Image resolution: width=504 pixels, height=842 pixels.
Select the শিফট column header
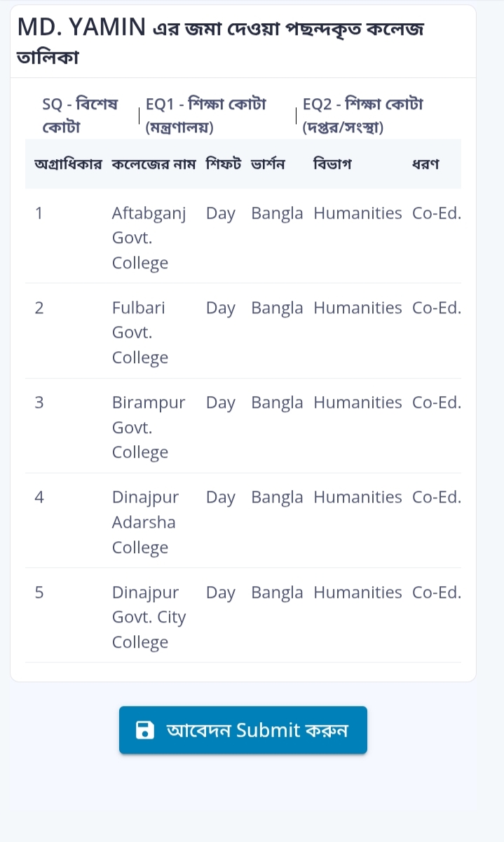224,164
